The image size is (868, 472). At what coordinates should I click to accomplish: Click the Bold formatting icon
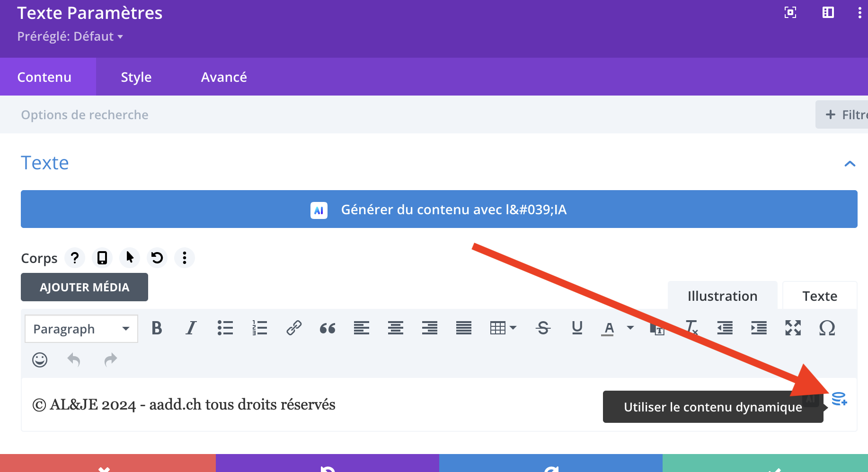157,328
